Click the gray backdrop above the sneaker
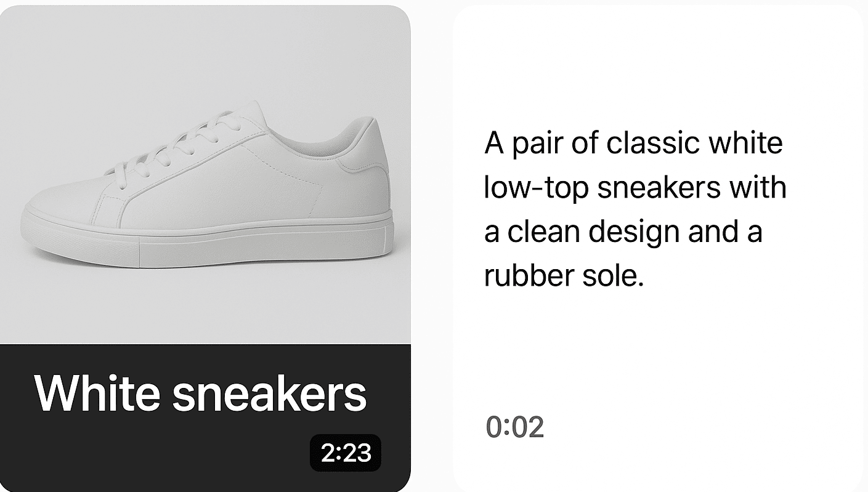Image resolution: width=868 pixels, height=492 pixels. tap(205, 52)
